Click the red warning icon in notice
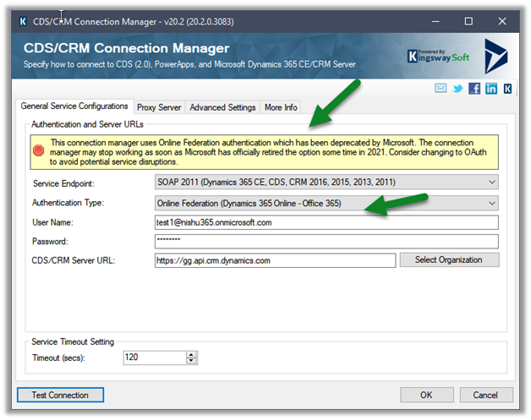The image size is (531, 420). point(39,150)
